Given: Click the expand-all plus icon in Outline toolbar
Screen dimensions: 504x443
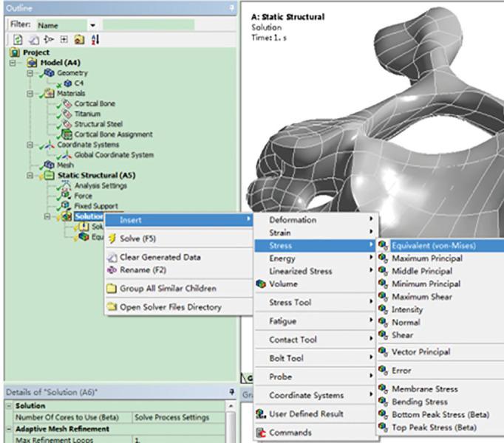Looking at the screenshot, I should pyautogui.click(x=64, y=40).
